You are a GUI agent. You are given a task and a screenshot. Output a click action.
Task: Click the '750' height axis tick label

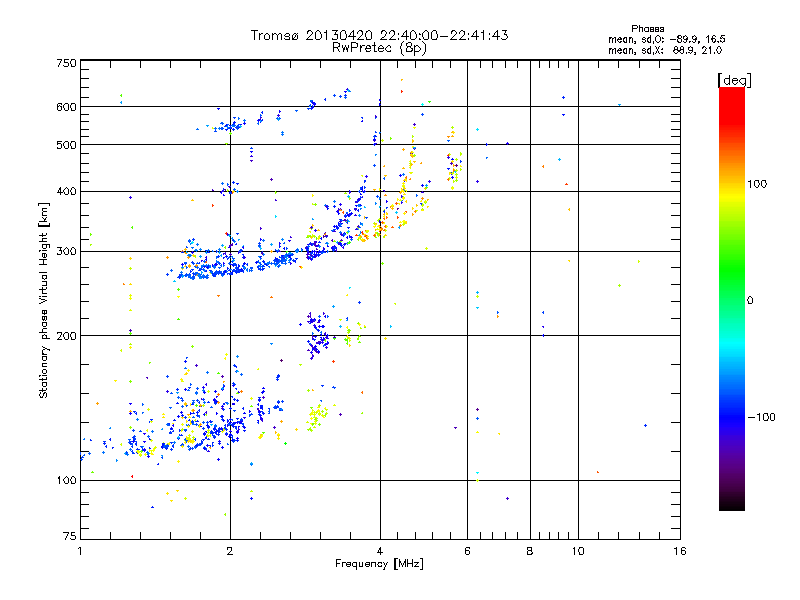[66, 63]
